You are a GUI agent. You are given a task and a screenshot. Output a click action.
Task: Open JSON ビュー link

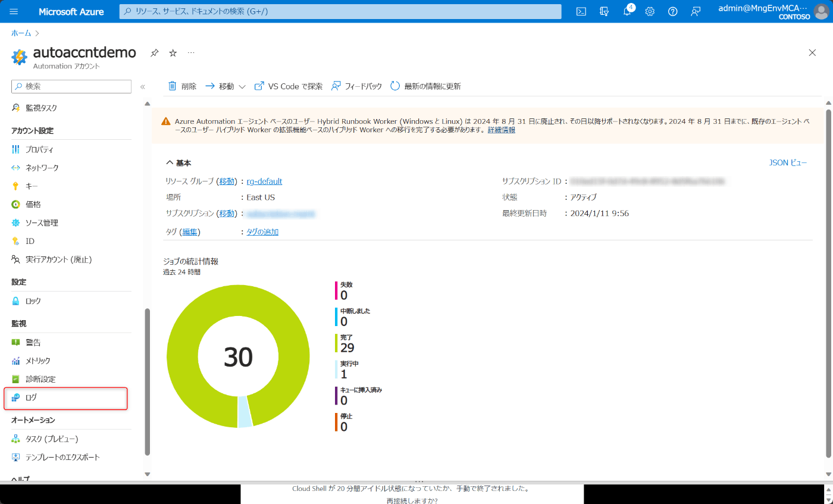click(x=788, y=162)
